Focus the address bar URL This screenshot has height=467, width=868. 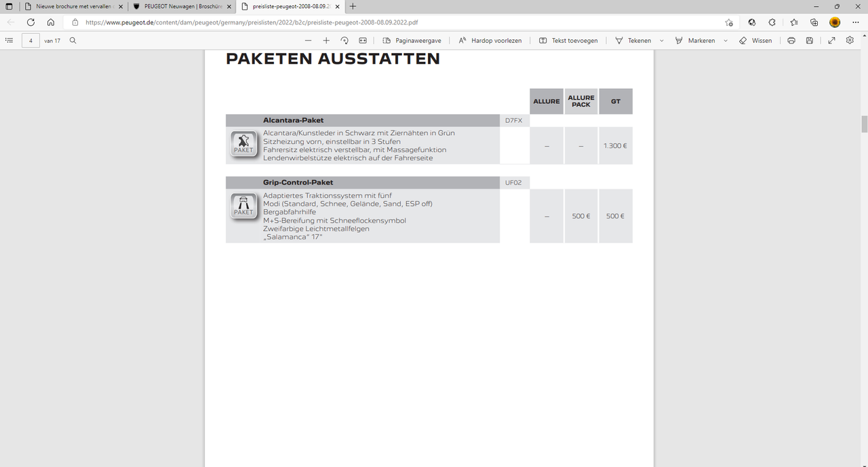(252, 22)
